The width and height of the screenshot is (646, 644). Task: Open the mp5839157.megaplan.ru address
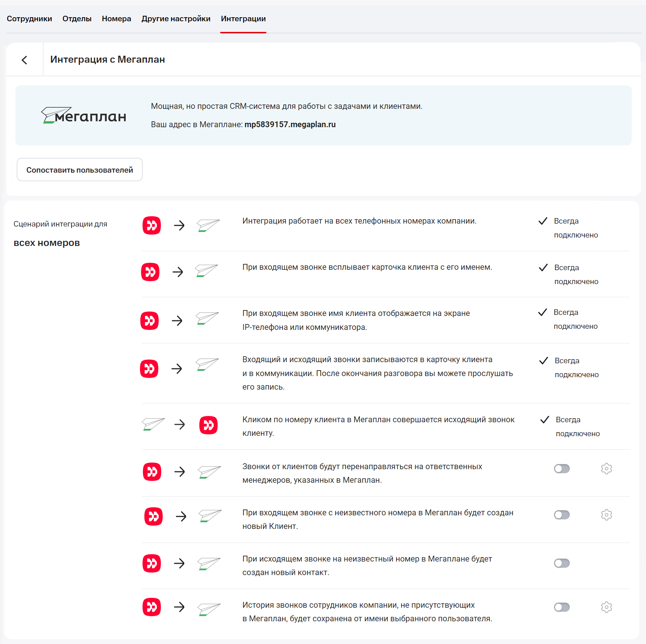tap(290, 125)
